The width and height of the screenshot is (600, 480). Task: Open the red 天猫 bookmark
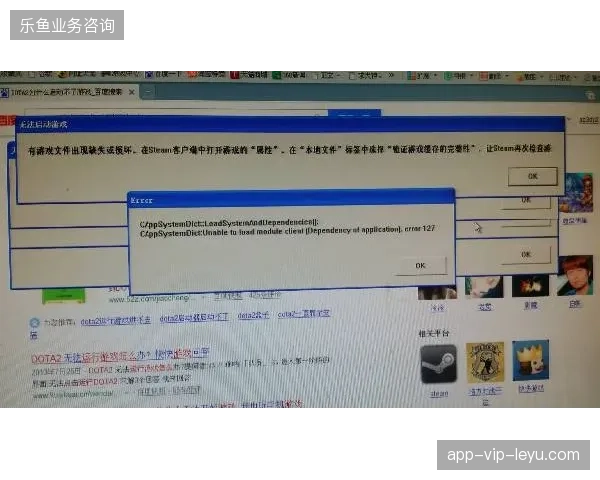249,75
